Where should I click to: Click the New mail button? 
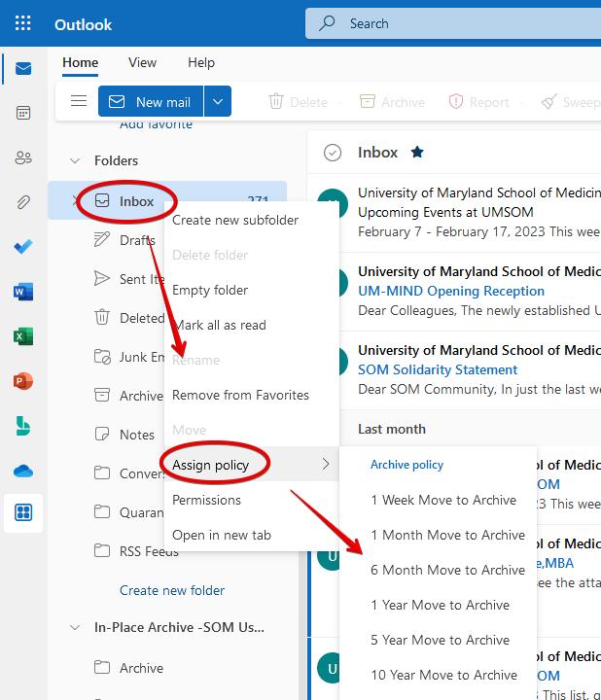pos(151,102)
